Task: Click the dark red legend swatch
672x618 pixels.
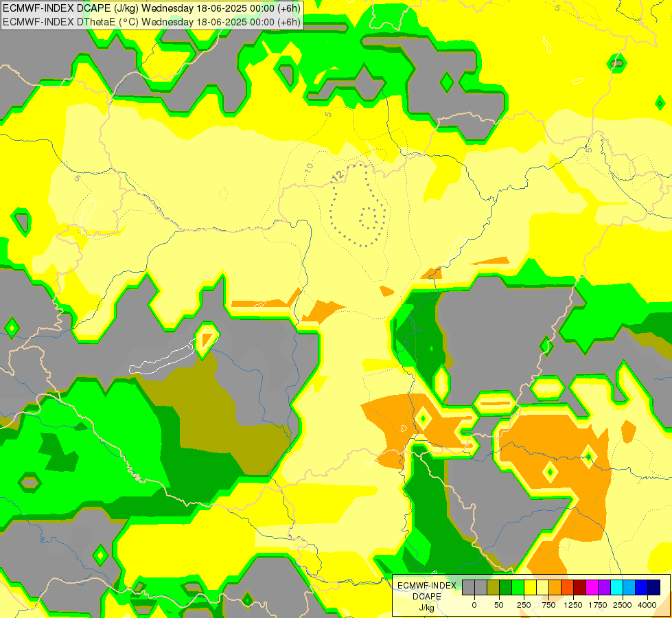Action: click(x=580, y=587)
